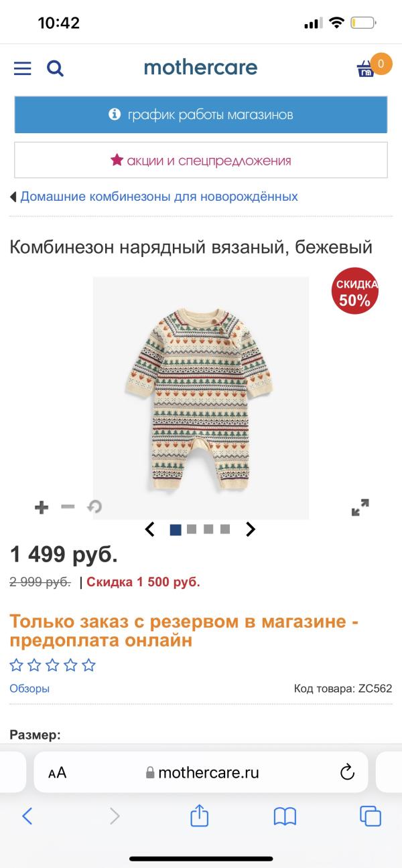Open the hamburger navigation menu
This screenshot has width=402, height=868.
(x=22, y=68)
